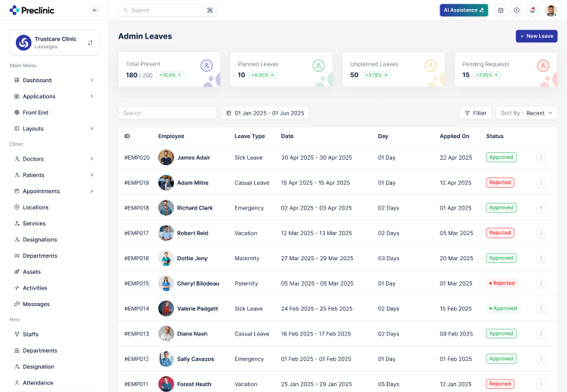Screen dimensions: 567x392
Task: Click the Attendance icon in the sidebar
Action: coord(17,383)
